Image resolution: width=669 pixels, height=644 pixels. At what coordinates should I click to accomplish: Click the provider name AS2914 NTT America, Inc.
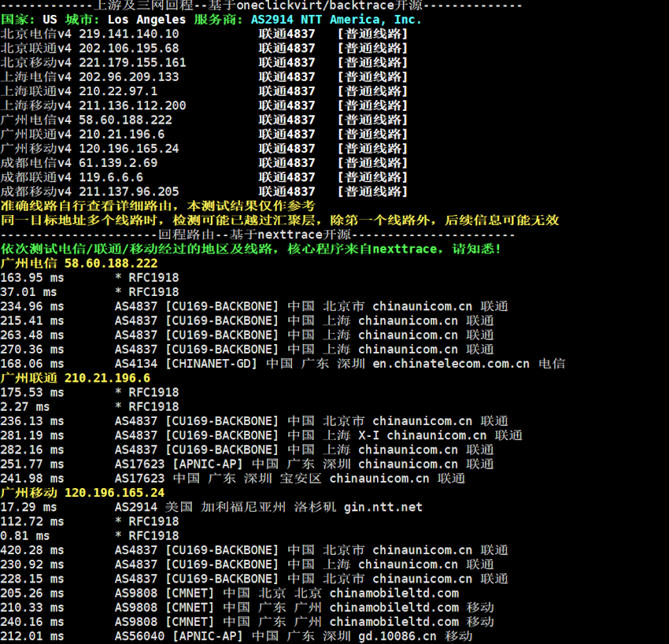click(x=336, y=20)
